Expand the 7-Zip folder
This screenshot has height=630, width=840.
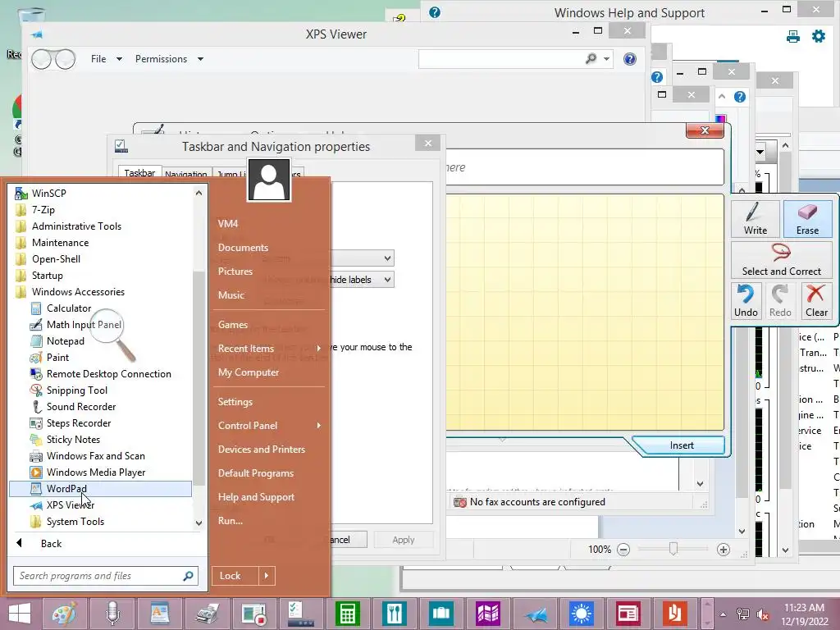(x=43, y=210)
